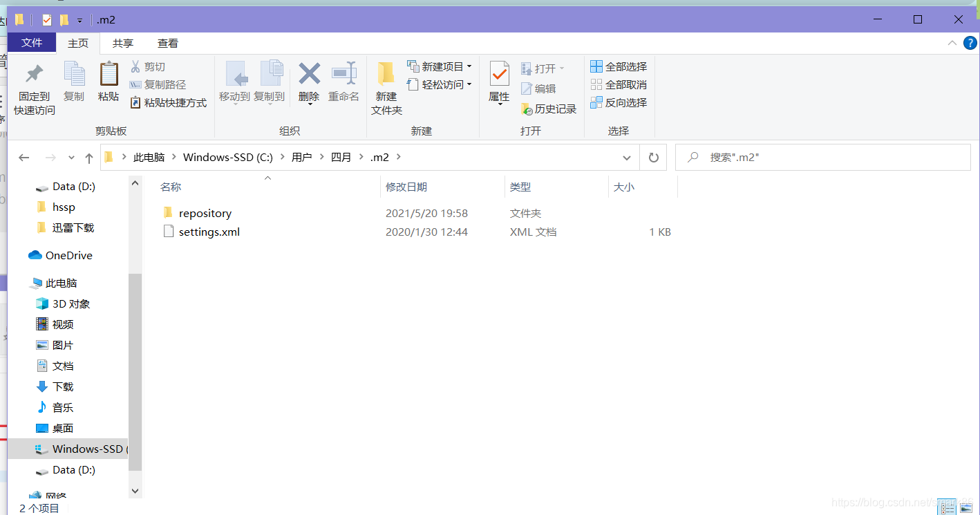Open Quick Access Toolbar customize dropdown
Viewport: 980px width, 515px height.
click(x=79, y=21)
